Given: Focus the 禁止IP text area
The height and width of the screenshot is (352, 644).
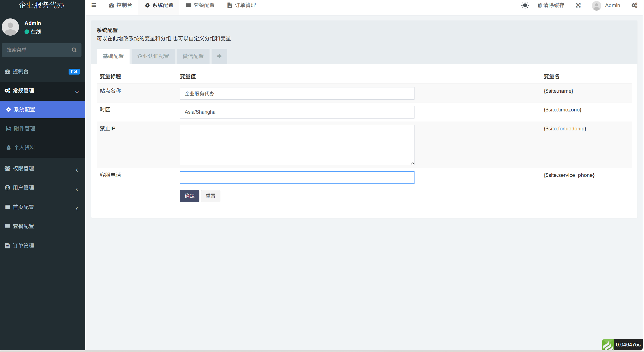Looking at the screenshot, I should pos(297,145).
